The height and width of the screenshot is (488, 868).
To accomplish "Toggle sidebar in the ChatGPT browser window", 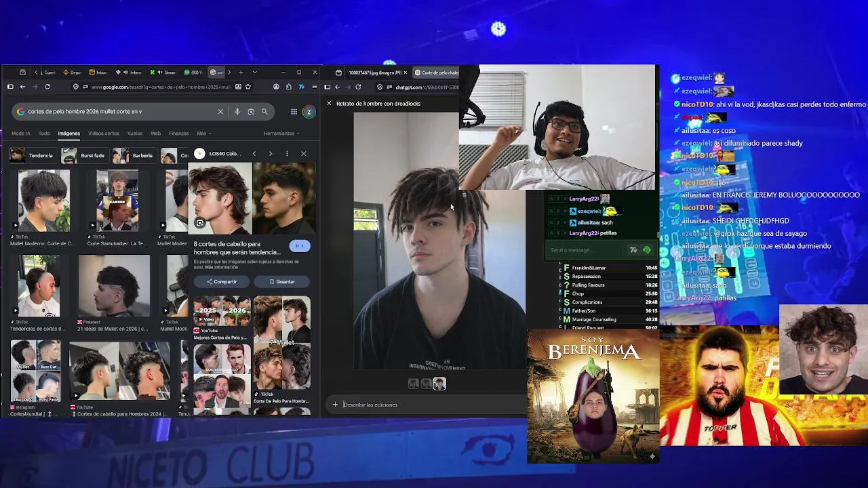I will point(327,87).
